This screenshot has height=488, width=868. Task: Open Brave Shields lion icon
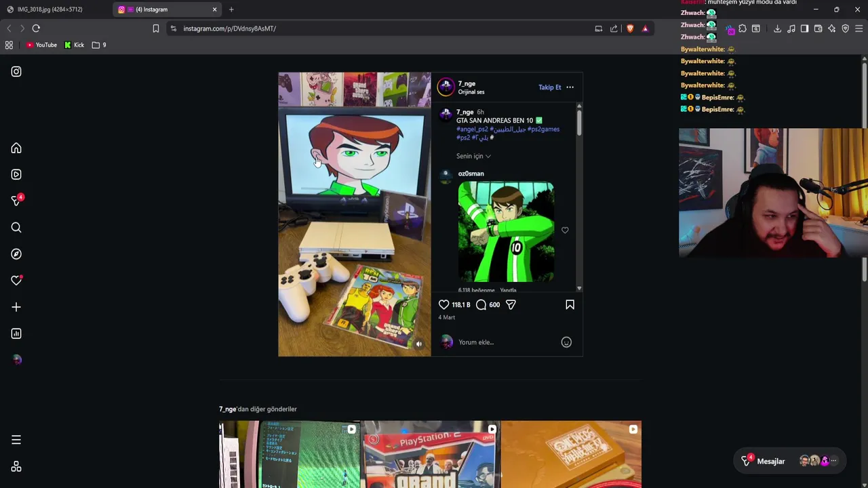(x=630, y=28)
